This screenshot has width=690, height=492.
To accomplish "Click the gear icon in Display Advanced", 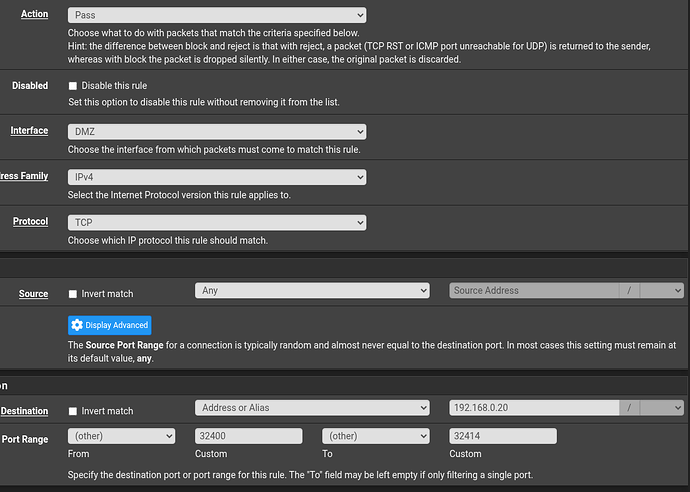I will click(x=77, y=325).
